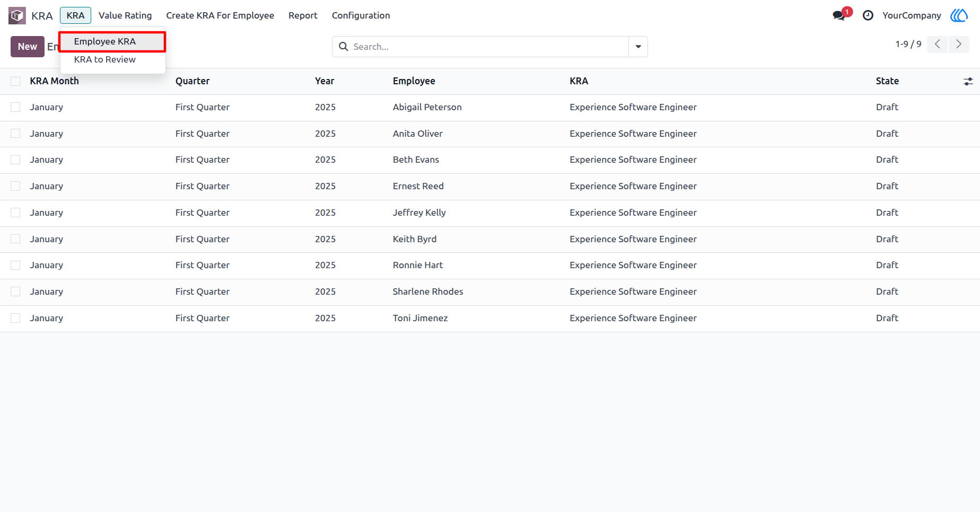980x512 pixels.
Task: Tick the checkbox for Ernest Reed
Action: click(15, 186)
